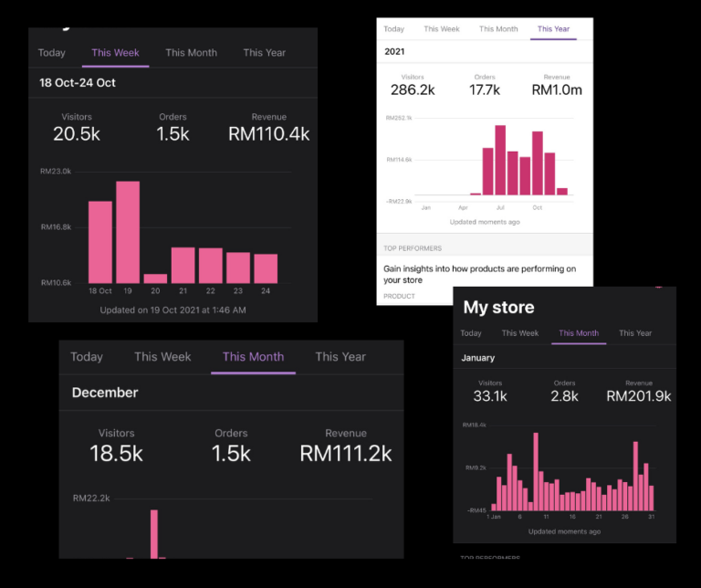The width and height of the screenshot is (701, 588).
Task: Click the RM201.9k revenue value
Action: tap(638, 396)
